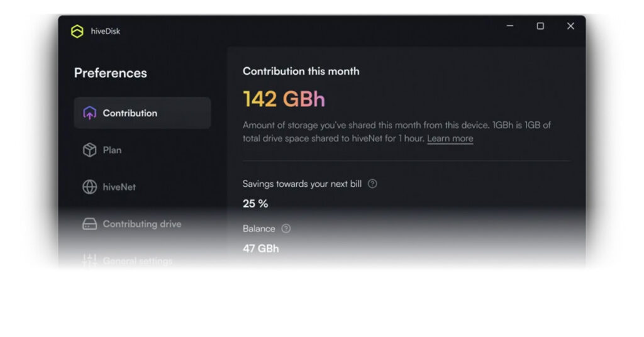Show the Balance help tooltip icon
This screenshot has width=644, height=337.
[x=286, y=228]
